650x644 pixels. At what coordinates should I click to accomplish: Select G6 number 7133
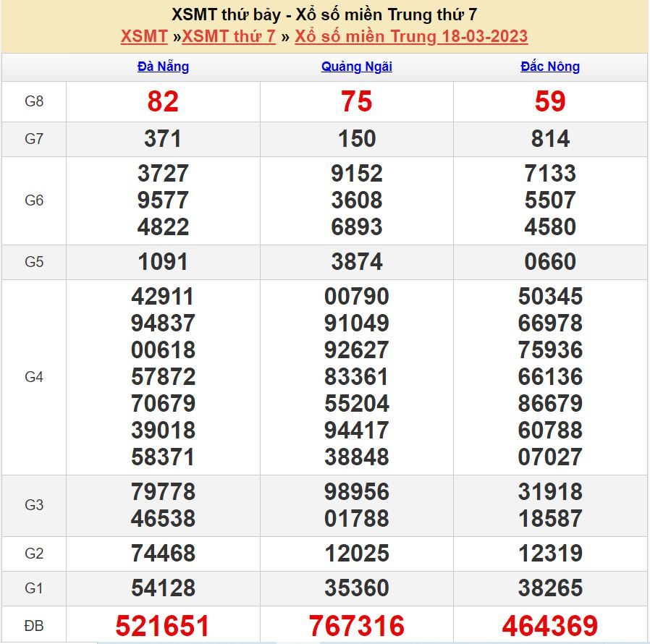coord(550,173)
